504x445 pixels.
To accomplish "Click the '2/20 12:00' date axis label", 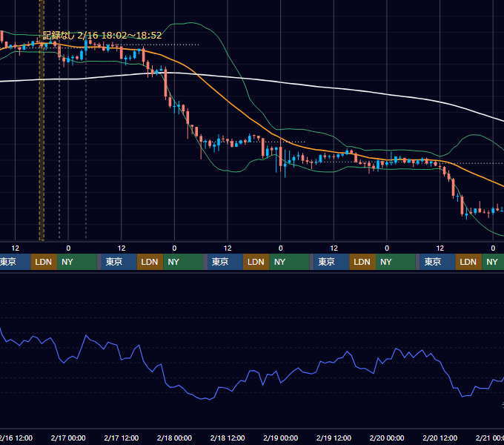I will click(440, 438).
